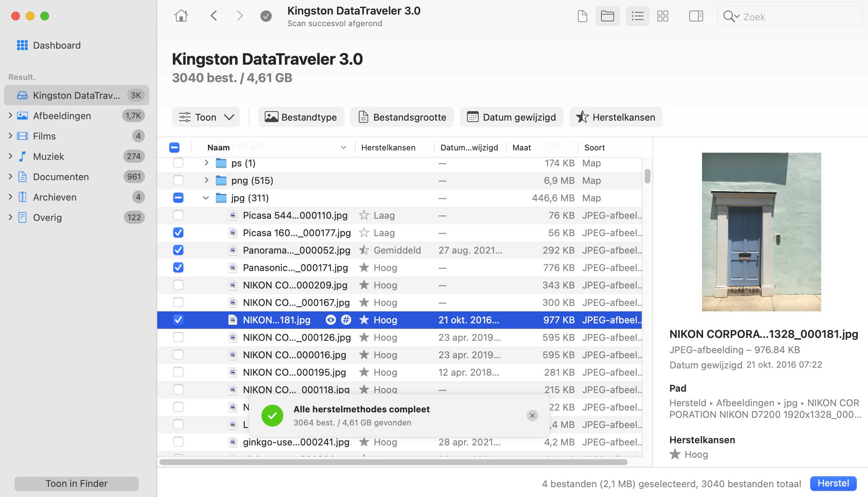Switch to the folder view icon

(x=607, y=16)
